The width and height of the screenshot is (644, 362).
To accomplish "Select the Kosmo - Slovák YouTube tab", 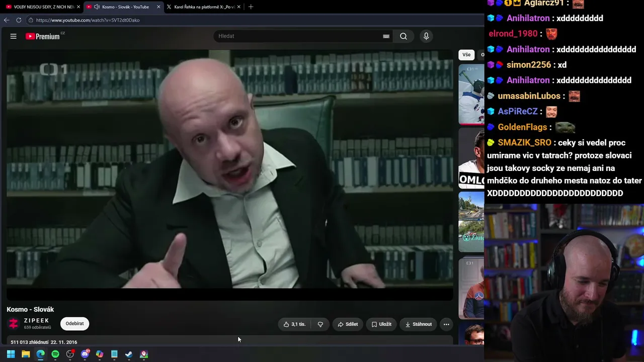I will (123, 7).
